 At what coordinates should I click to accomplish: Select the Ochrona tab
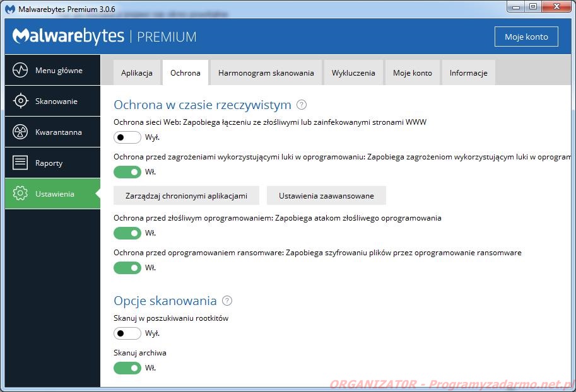tap(185, 72)
